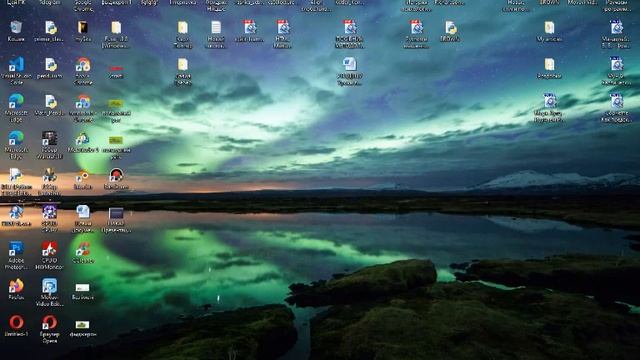Select the Untitled-1 Opera file icon
Screen dimensions: 640x360
(x=16, y=326)
